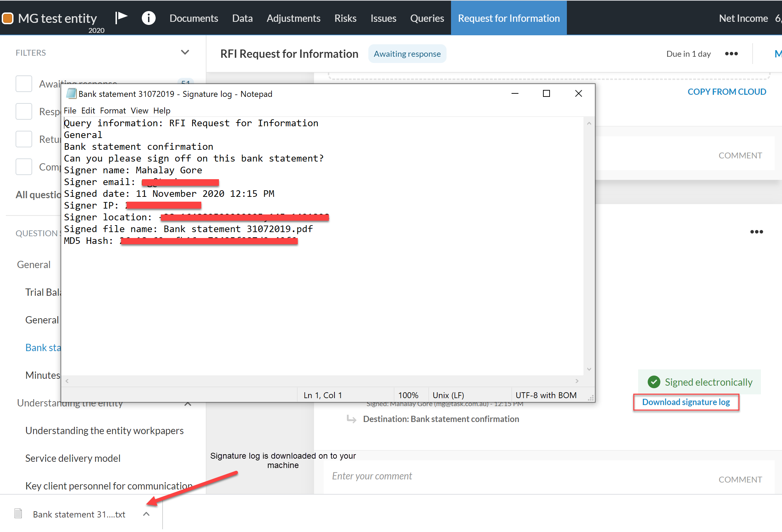Switch to the Adjustments tab
Screen dimensions: 782x532
293,18
